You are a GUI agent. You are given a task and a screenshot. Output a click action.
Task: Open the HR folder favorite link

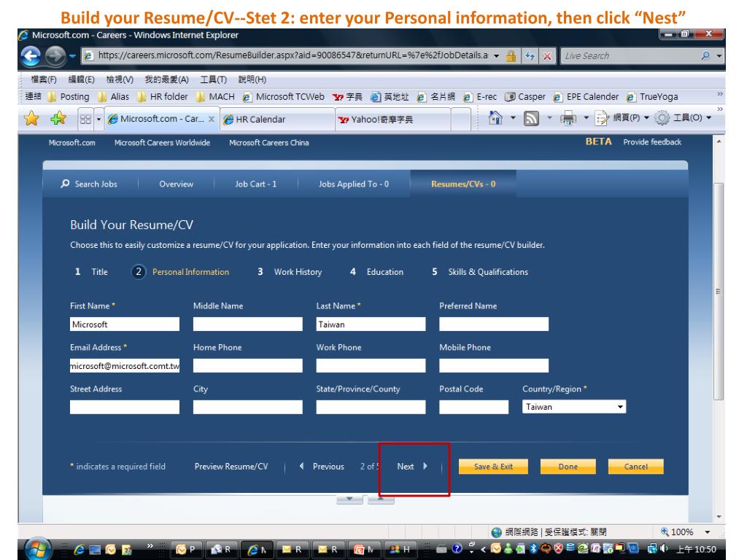[163, 97]
